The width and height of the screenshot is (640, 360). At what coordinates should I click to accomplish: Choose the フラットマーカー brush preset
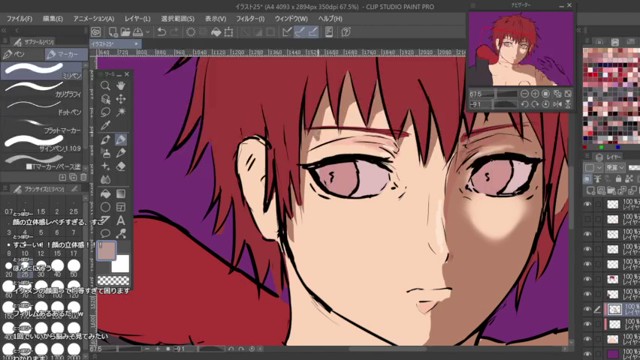pos(42,125)
